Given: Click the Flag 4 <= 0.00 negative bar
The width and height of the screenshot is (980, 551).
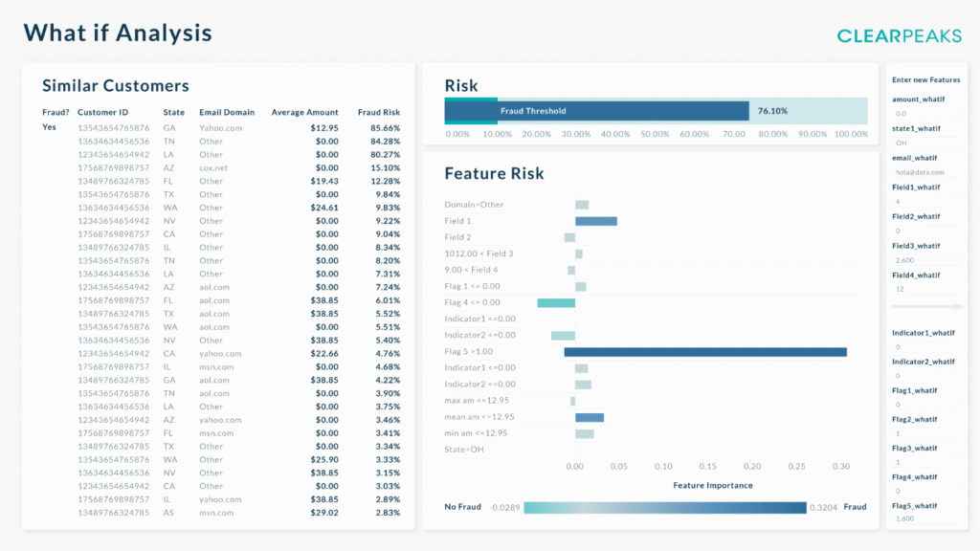Looking at the screenshot, I should (x=556, y=302).
